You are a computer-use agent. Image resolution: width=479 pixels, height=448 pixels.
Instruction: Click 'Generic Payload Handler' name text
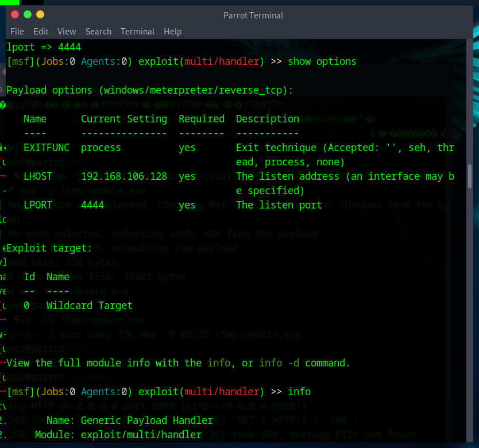pos(147,420)
